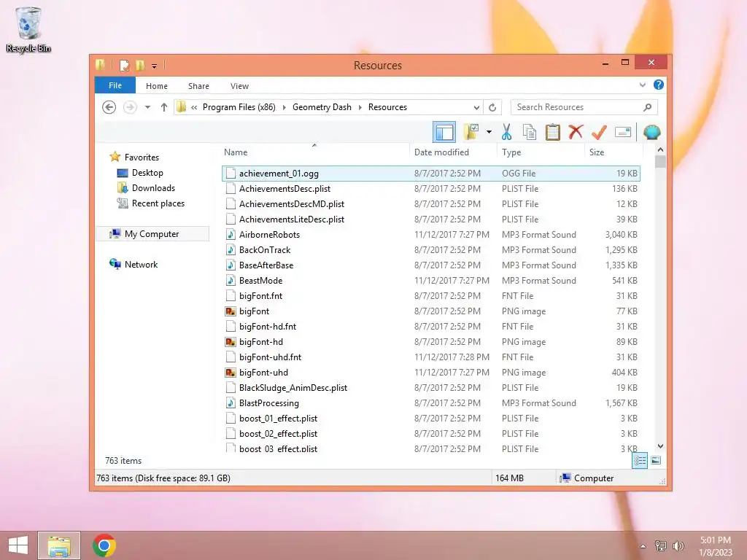This screenshot has height=560, width=747.
Task: Expand the address bar history dropdown
Action: (x=476, y=107)
